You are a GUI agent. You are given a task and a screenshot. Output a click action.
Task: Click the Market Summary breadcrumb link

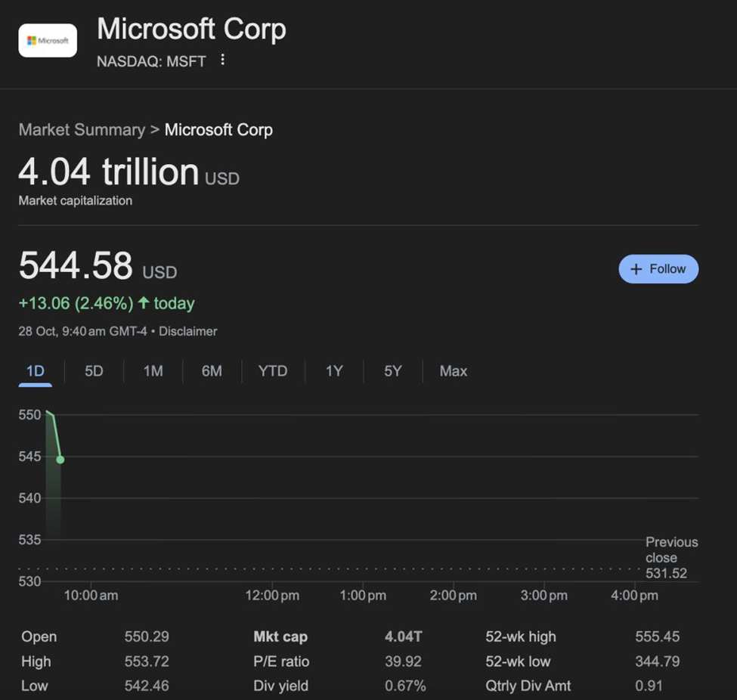point(82,130)
